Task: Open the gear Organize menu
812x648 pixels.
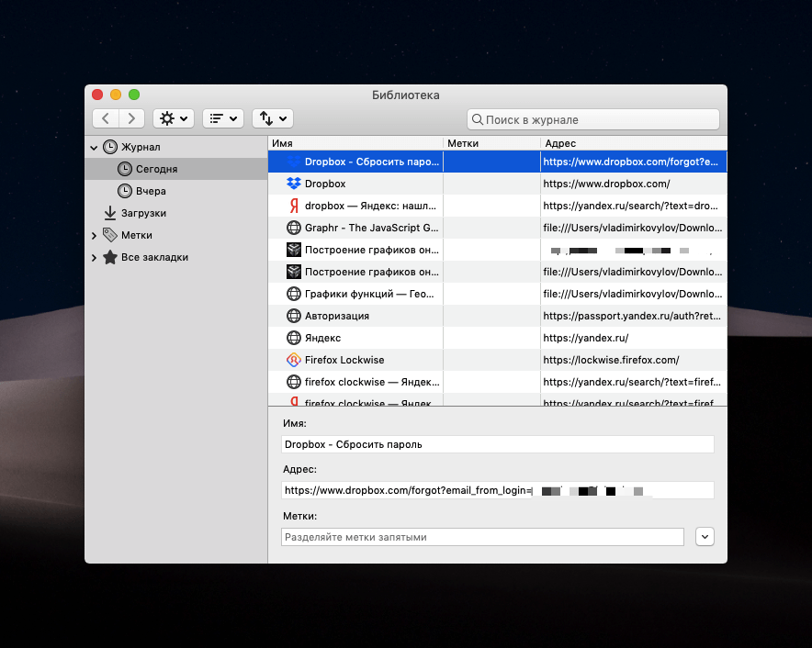Action: (174, 118)
